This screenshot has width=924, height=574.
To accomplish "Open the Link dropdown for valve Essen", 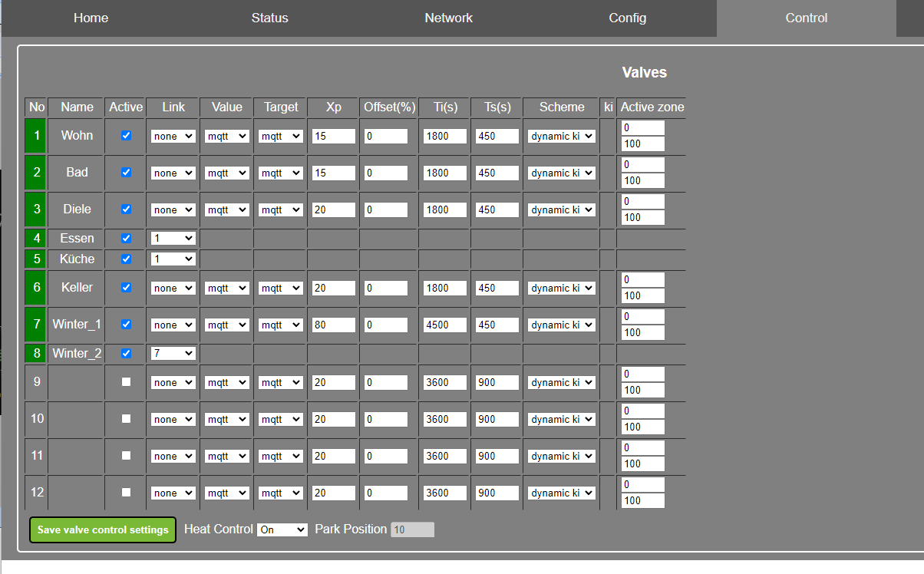I will click(x=173, y=239).
